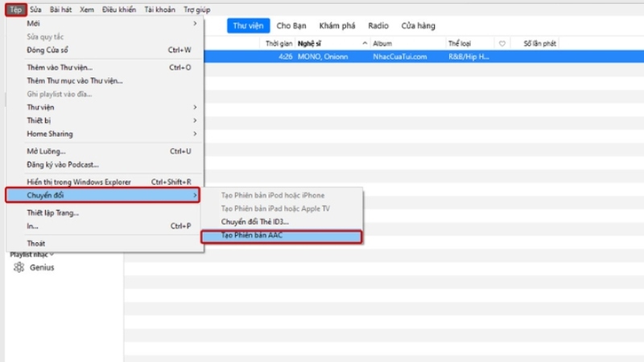Go to the Cửa hàng tab
The width and height of the screenshot is (644, 362).
(418, 26)
